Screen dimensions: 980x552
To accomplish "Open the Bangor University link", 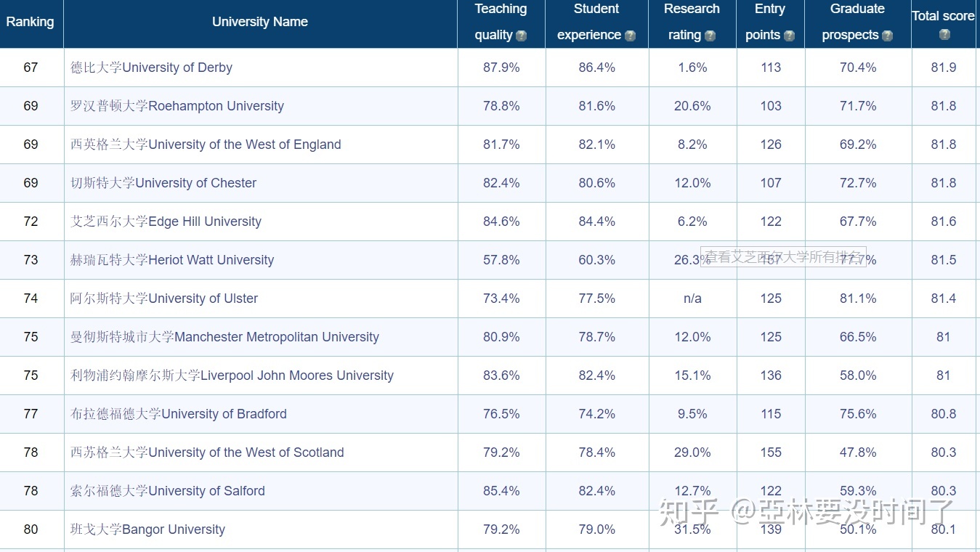I will click(x=147, y=529).
